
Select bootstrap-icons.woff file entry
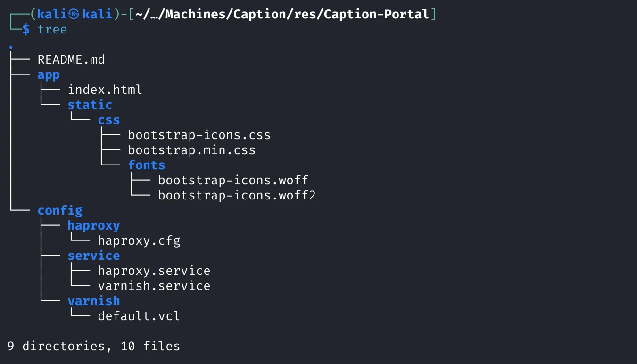point(233,181)
